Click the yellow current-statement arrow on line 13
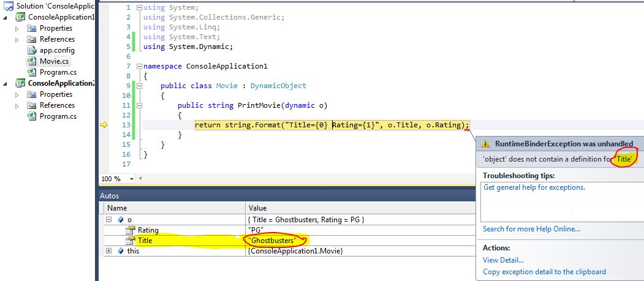 (104, 125)
